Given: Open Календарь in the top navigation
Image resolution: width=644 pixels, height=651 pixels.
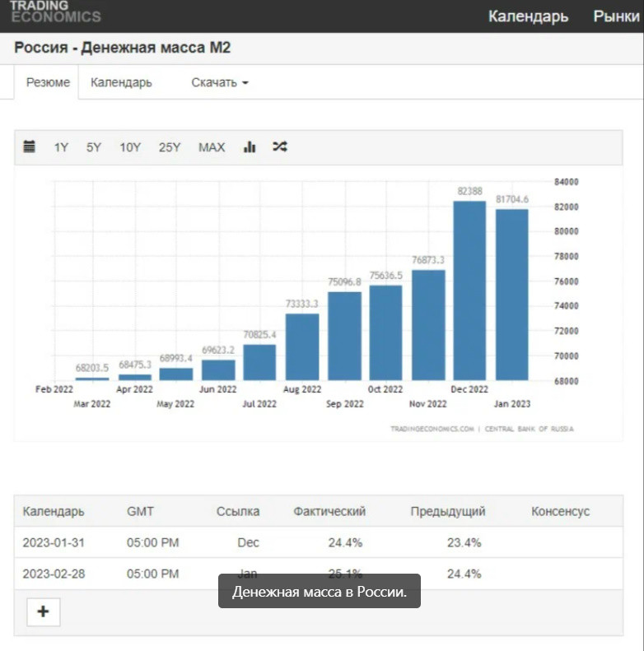Looking at the screenshot, I should pos(528,16).
